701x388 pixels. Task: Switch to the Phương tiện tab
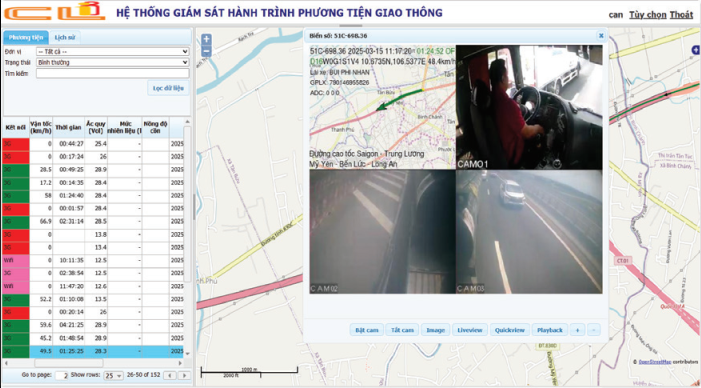click(25, 38)
